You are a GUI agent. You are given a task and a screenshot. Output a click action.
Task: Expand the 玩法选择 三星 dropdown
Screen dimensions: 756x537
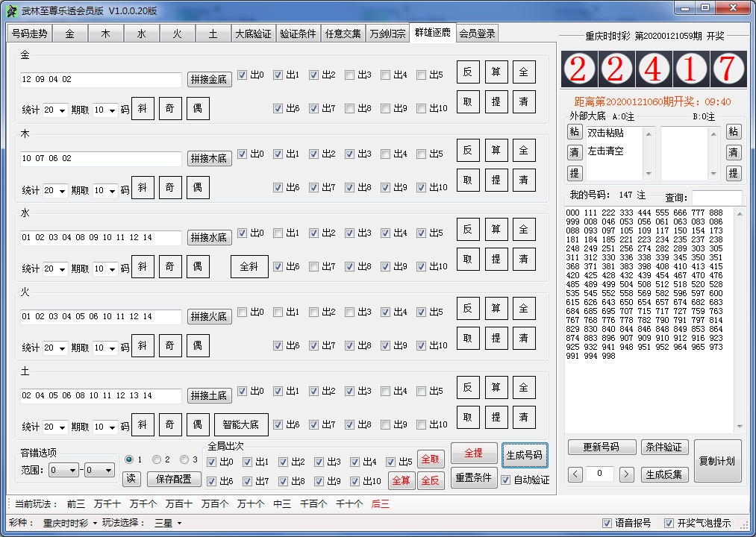(x=168, y=523)
